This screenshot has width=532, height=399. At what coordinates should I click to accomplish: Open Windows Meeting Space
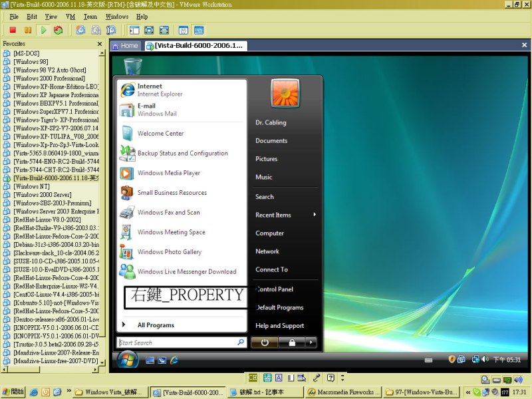tap(182, 232)
